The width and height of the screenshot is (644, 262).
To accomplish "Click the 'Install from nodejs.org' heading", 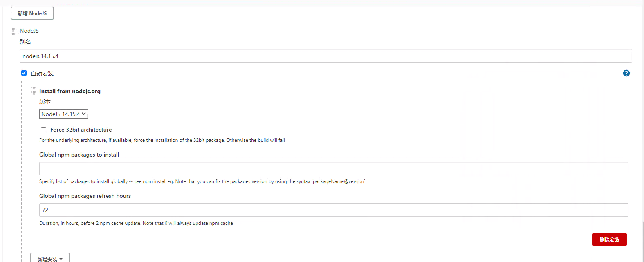I will 70,91.
